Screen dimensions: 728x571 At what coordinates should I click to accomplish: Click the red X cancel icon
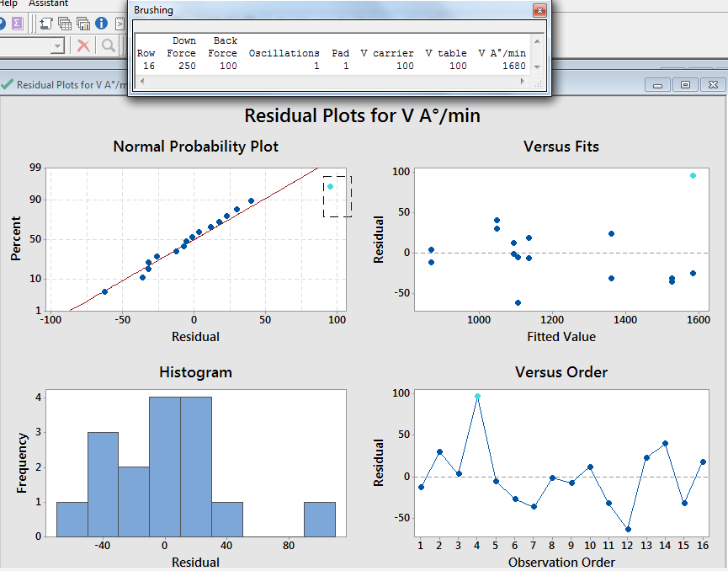coord(83,45)
